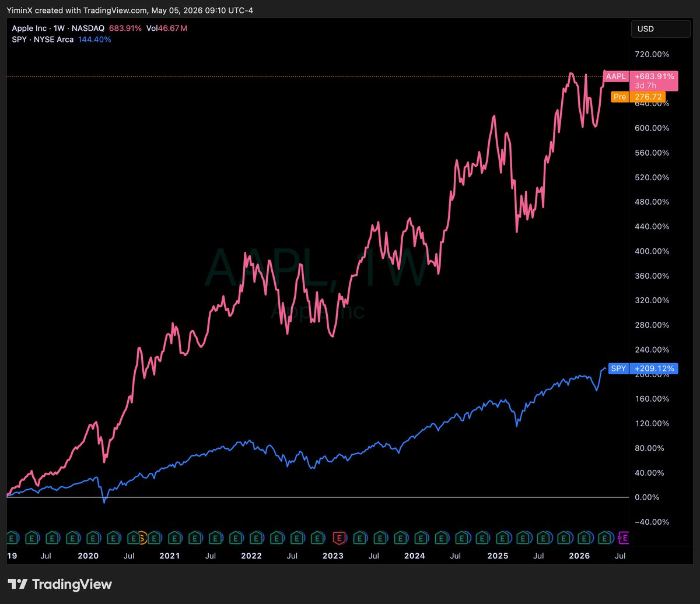Select the SPY +209.12% price label

(643, 368)
